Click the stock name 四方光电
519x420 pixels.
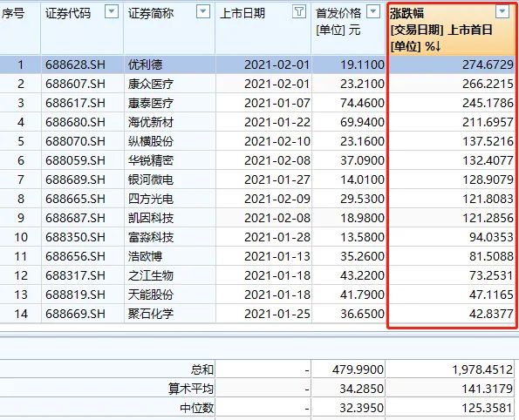(151, 199)
